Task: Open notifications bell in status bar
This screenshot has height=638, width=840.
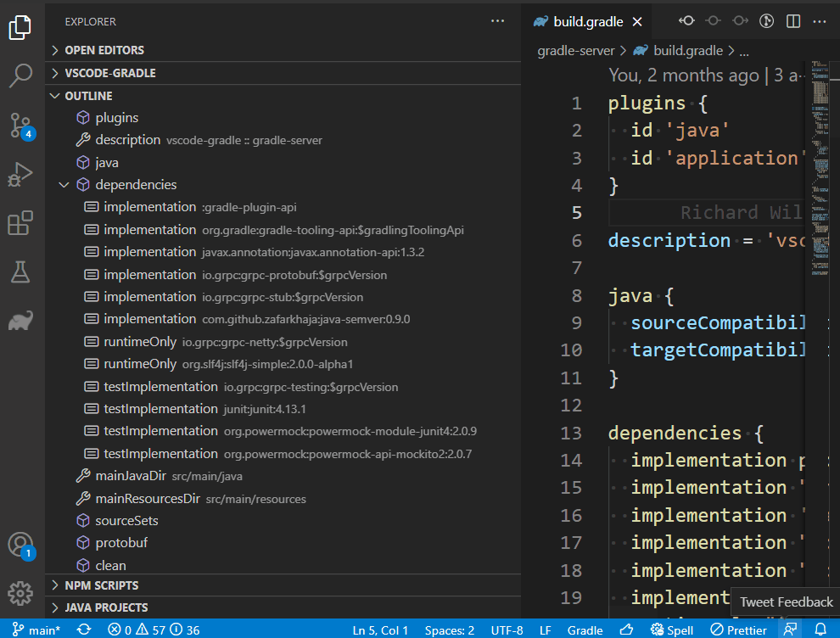Action: click(820, 630)
